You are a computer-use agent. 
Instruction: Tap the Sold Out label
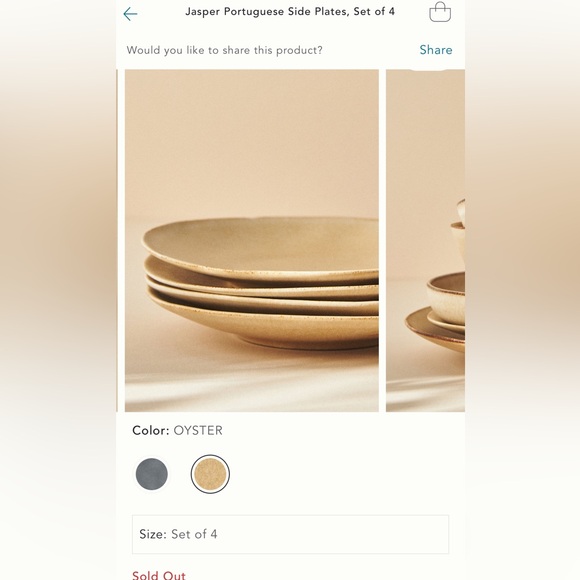pos(159,574)
